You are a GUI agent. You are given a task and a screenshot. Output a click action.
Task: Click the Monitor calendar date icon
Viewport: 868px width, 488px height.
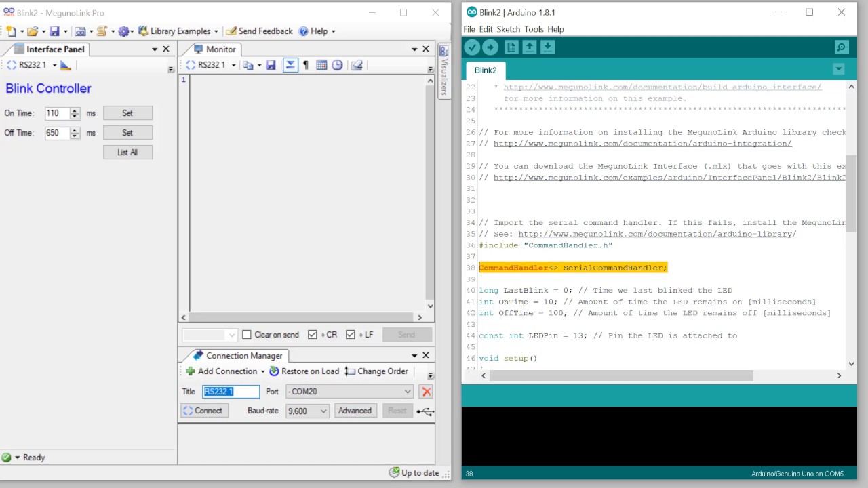click(x=321, y=65)
